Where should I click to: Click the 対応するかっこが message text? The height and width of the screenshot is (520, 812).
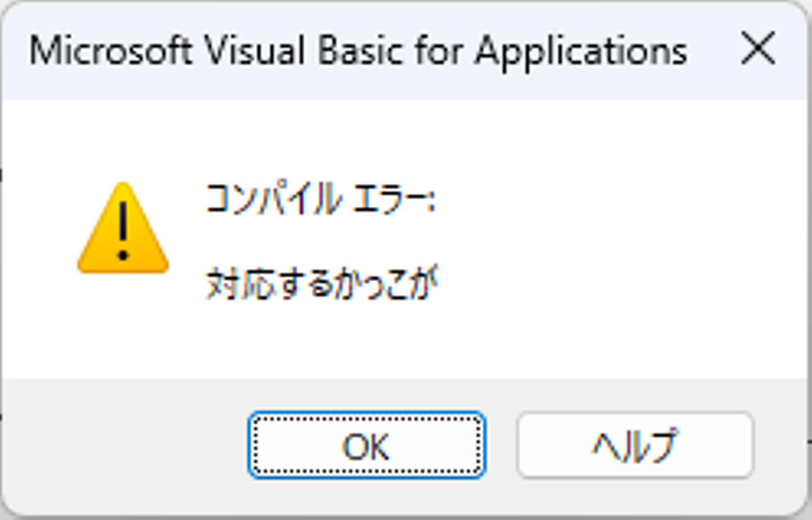tap(322, 283)
